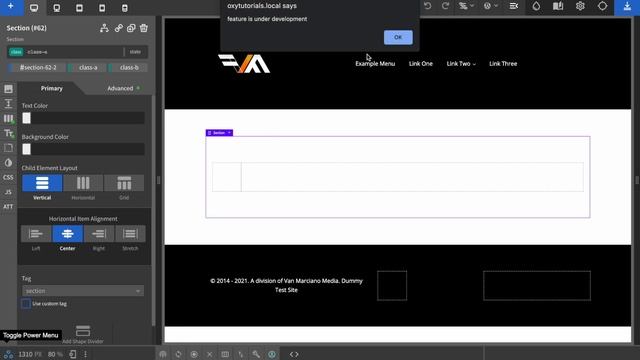Viewport: 640px width, 360px height.
Task: Click the X icon in bottom toolbar
Action: tap(209, 354)
